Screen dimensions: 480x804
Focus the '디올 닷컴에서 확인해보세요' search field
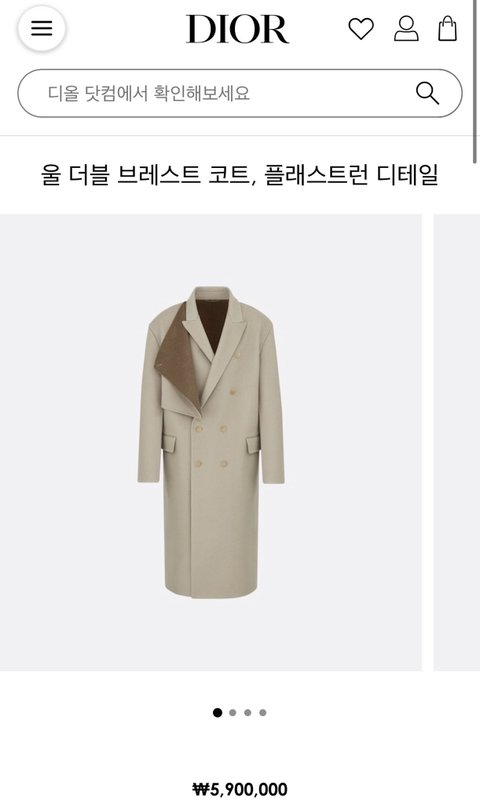[240, 93]
